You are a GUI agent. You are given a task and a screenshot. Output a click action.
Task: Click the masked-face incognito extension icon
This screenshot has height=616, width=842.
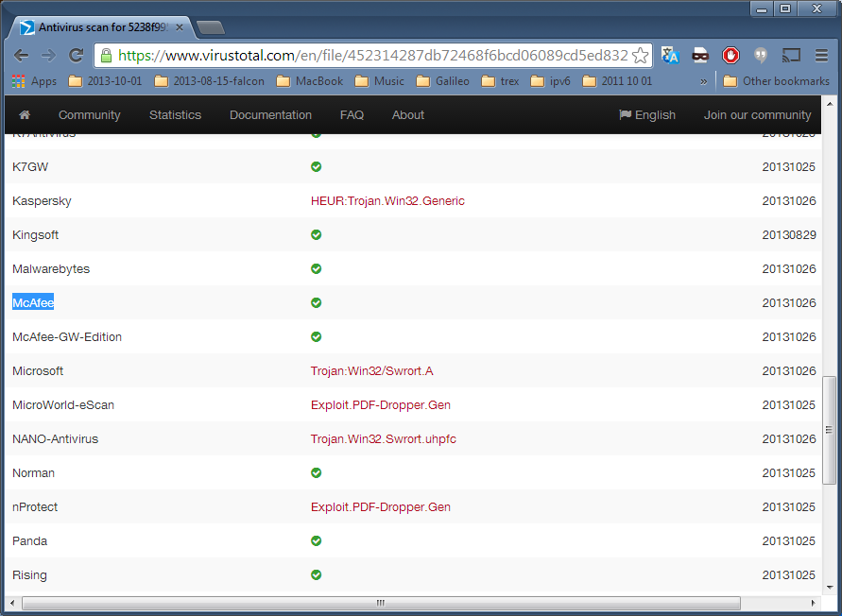tap(700, 56)
